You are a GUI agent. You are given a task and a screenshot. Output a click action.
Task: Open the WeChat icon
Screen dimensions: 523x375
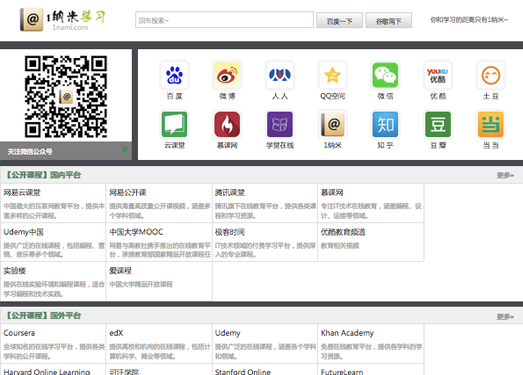coord(385,75)
